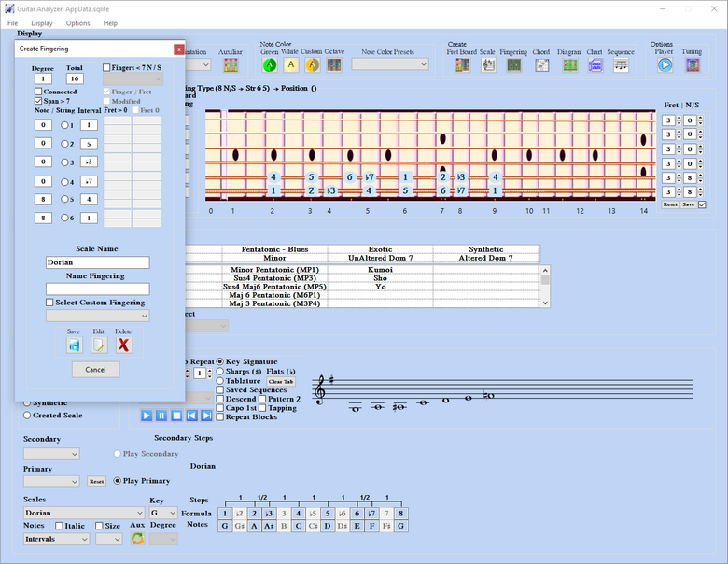Click the Clear Tab button

tap(281, 381)
